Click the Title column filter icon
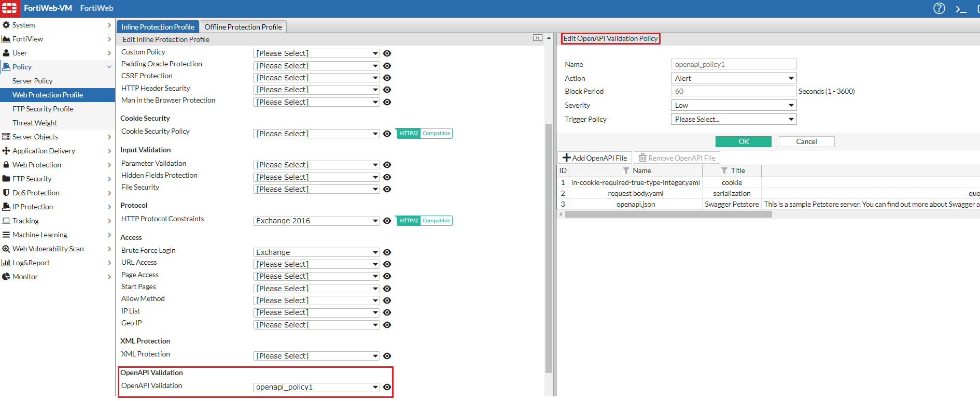Screen dimensions: 980x401 point(724,171)
